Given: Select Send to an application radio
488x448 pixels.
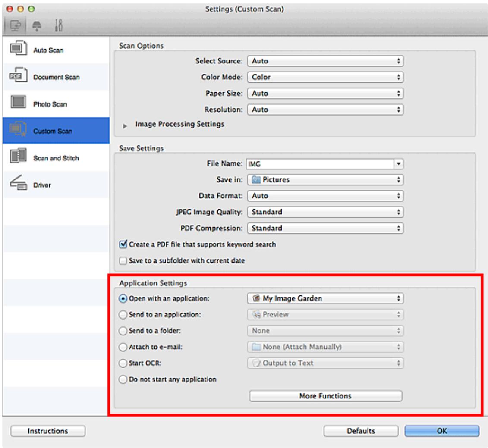Looking at the screenshot, I should pos(123,315).
